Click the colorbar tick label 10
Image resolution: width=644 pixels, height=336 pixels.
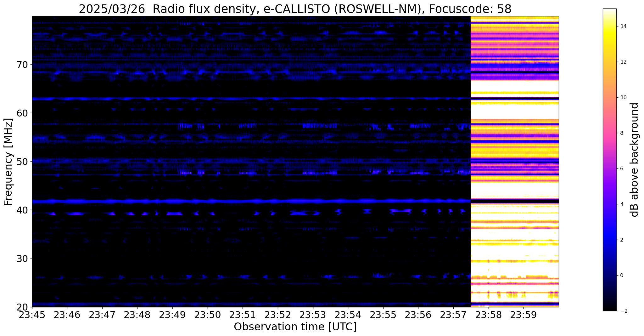[x=623, y=98]
